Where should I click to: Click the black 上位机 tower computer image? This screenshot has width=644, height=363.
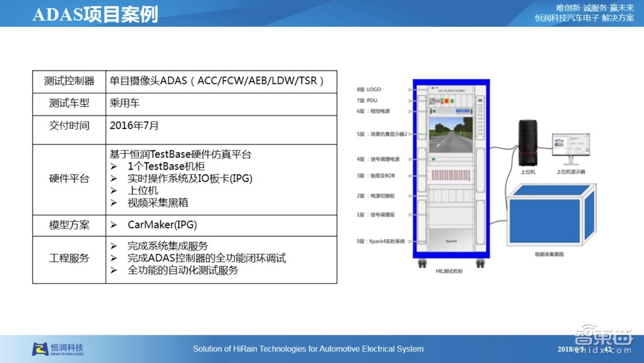point(527,143)
